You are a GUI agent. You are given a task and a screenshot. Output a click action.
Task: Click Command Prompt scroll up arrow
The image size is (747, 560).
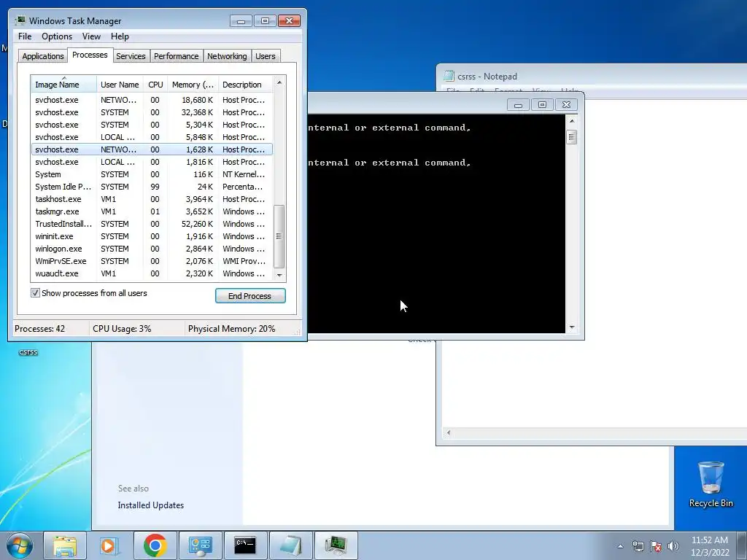click(572, 121)
